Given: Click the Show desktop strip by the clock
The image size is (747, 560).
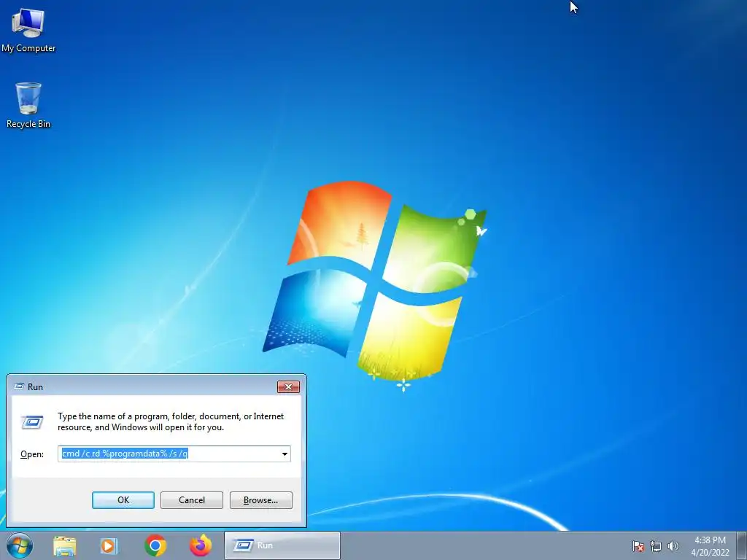Looking at the screenshot, I should tap(742, 545).
